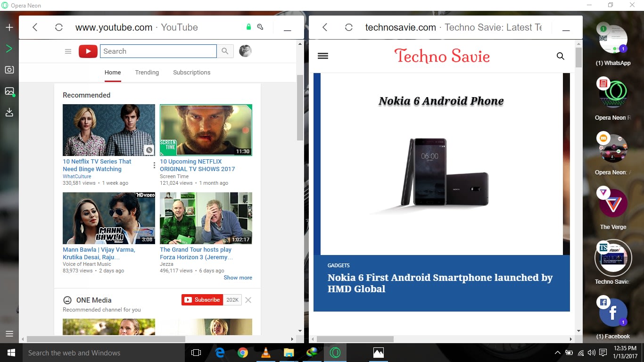Open Google Chrome from the taskbar
The width and height of the screenshot is (644, 362).
tap(243, 353)
